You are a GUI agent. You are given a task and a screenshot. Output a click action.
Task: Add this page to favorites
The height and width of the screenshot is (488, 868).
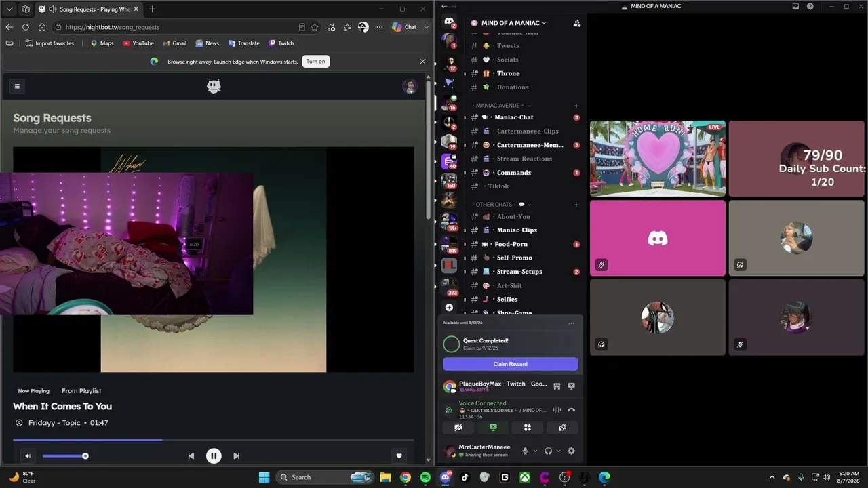[315, 27]
